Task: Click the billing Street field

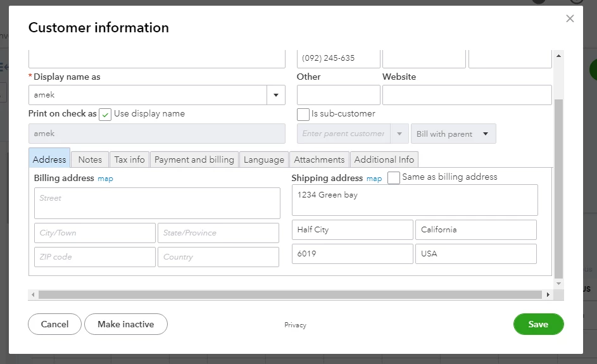Action: tap(157, 203)
